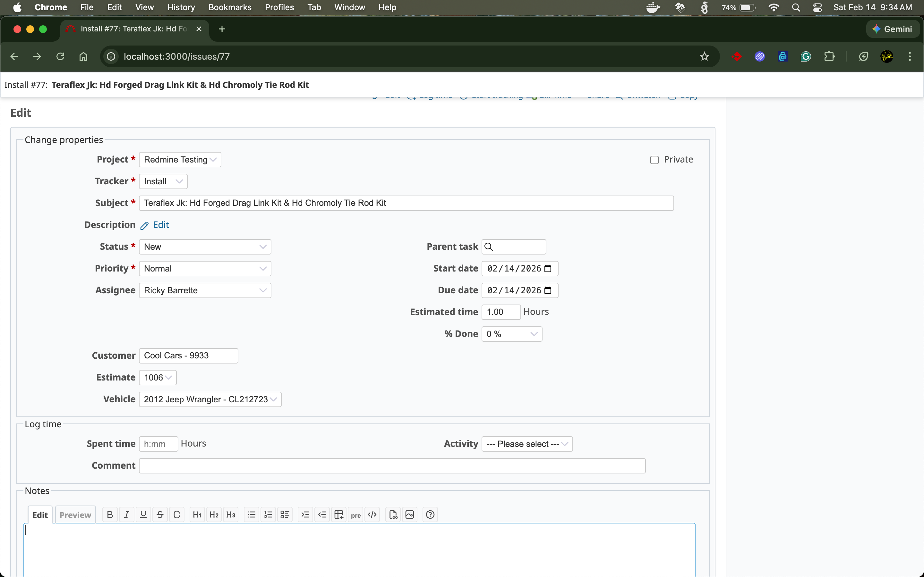The width and height of the screenshot is (924, 577).
Task: Click the inline code icon
Action: coord(177,514)
